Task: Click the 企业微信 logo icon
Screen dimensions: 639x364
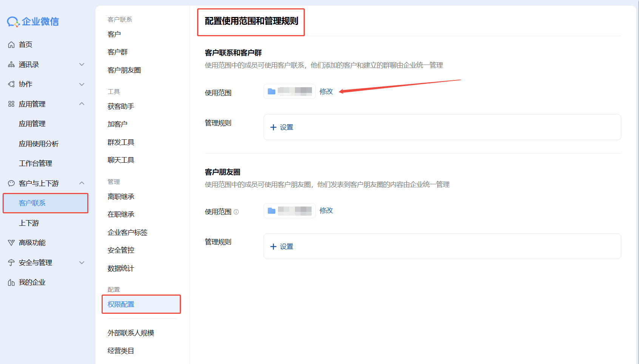Action: (x=13, y=22)
